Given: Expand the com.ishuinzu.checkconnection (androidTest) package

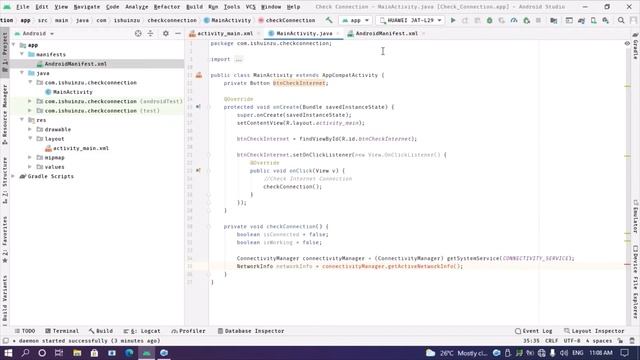Looking at the screenshot, I should tap(30, 101).
